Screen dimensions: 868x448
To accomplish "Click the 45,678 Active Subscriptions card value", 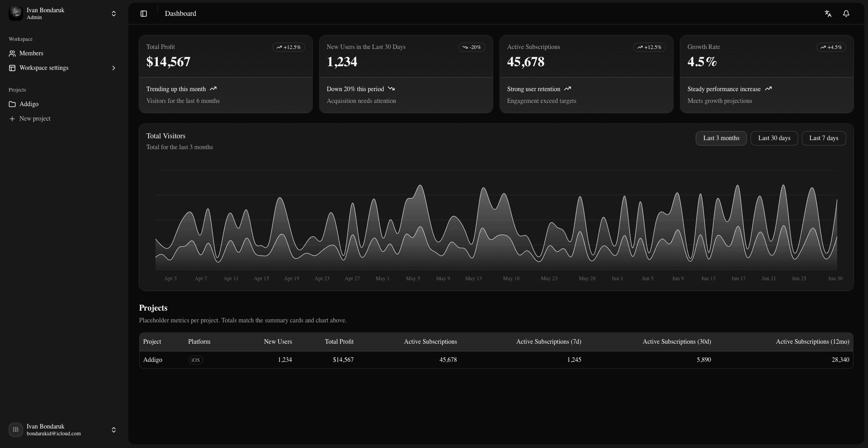I will pyautogui.click(x=526, y=62).
